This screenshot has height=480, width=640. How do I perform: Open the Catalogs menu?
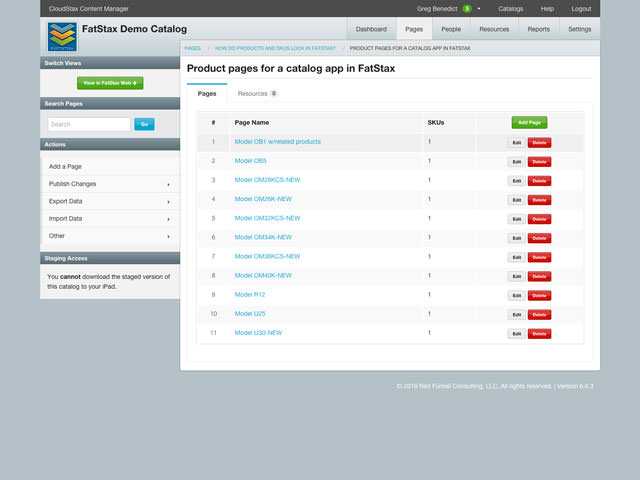pyautogui.click(x=511, y=9)
